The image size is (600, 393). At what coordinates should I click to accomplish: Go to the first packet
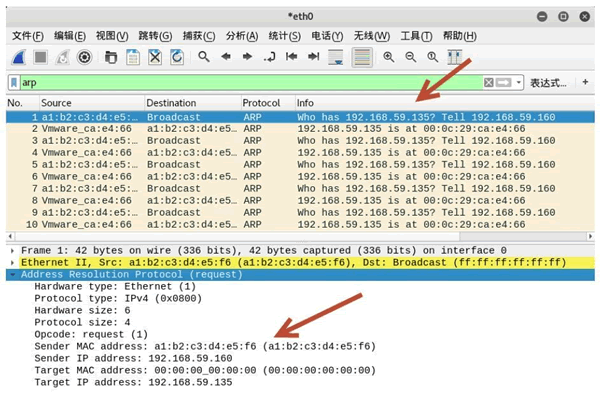(x=291, y=57)
